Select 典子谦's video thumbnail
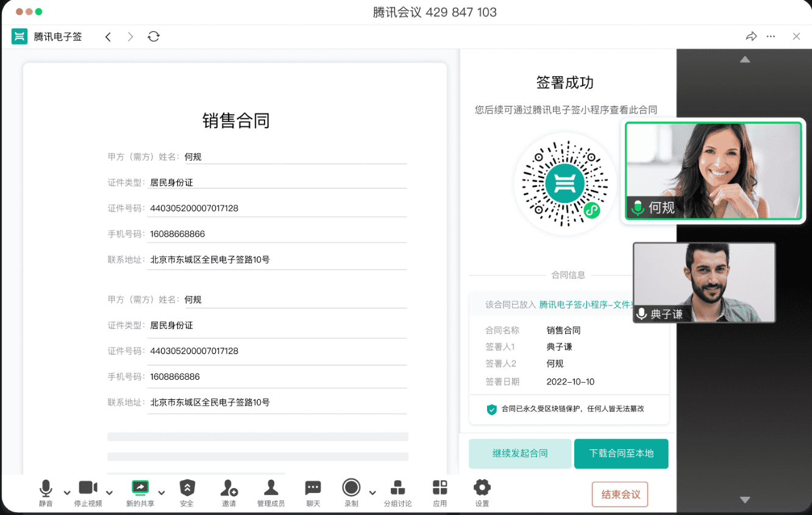The image size is (812, 515). point(704,282)
